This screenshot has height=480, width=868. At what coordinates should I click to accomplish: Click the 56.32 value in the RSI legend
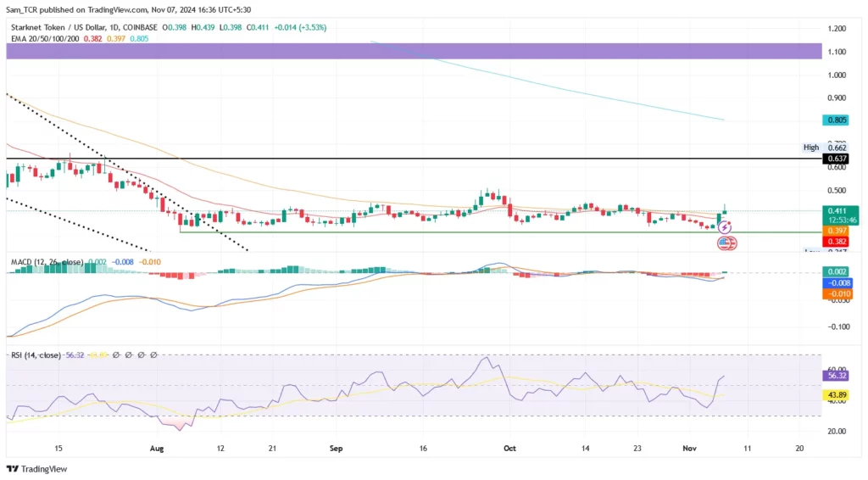[75, 354]
